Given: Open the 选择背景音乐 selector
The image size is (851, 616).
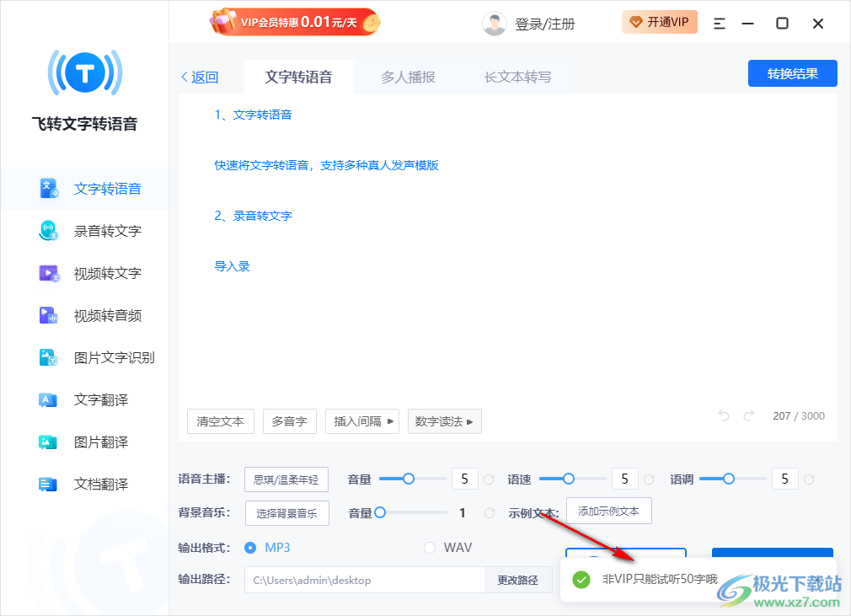Looking at the screenshot, I should [x=286, y=513].
